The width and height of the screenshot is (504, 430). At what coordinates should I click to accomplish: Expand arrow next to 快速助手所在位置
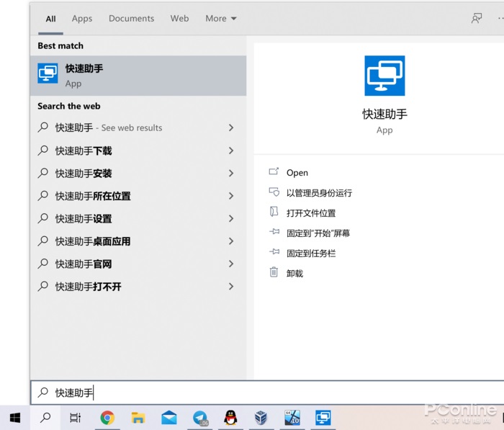click(231, 196)
